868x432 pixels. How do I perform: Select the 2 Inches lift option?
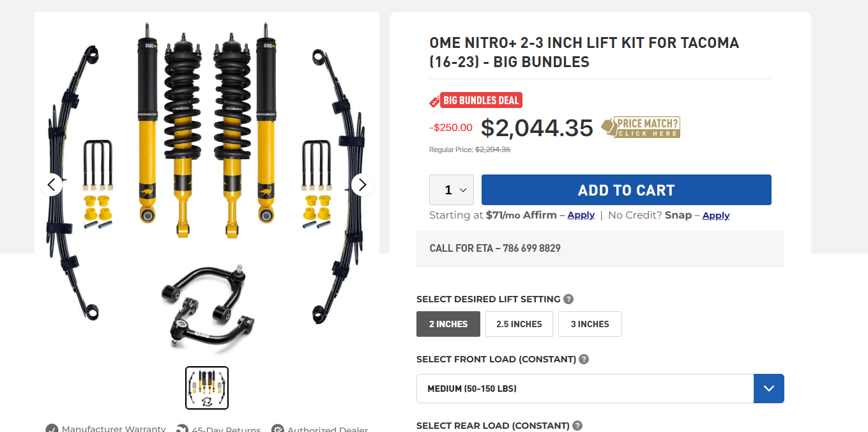tap(448, 324)
